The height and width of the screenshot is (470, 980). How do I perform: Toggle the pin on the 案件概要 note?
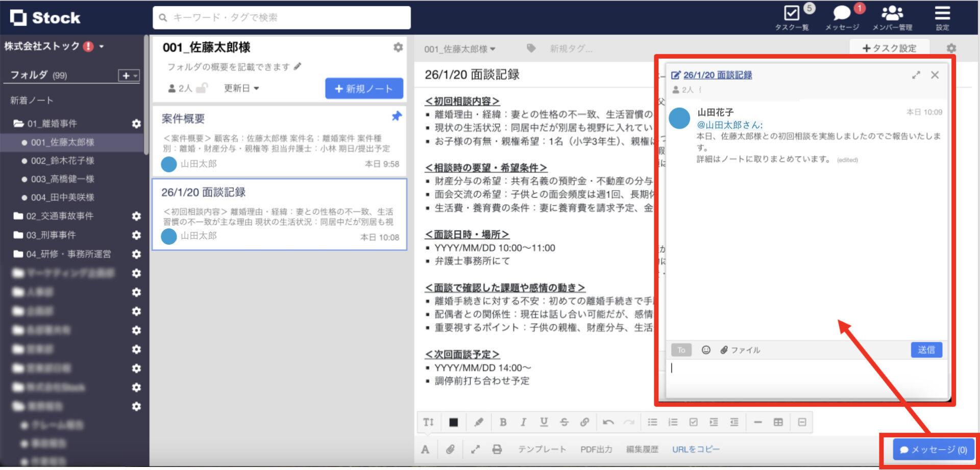pos(397,116)
